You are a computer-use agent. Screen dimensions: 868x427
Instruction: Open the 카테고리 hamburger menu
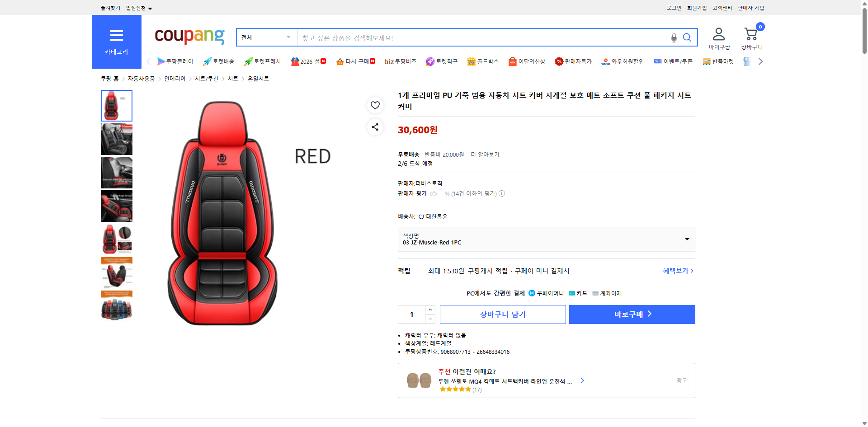click(116, 36)
